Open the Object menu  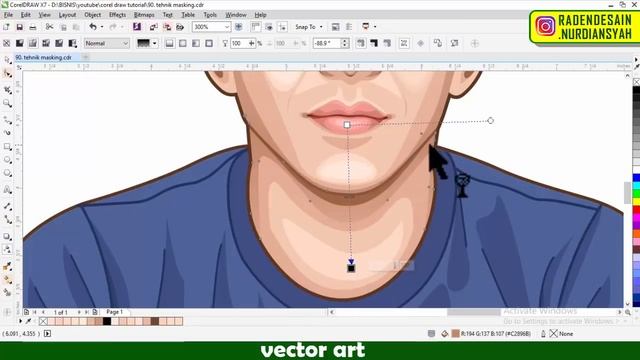(x=93, y=15)
